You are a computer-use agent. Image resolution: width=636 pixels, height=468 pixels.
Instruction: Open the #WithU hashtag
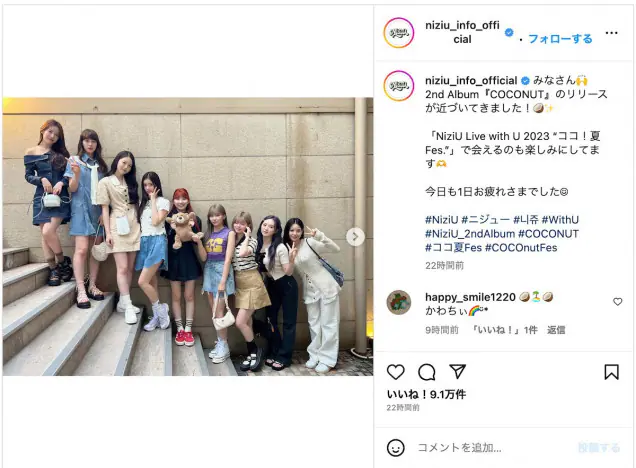(x=560, y=220)
